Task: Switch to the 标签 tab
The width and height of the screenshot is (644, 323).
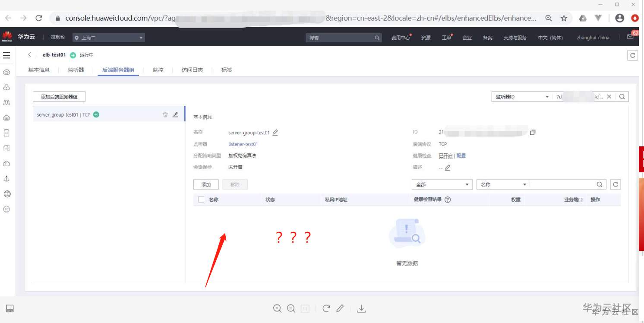Action: point(227,70)
